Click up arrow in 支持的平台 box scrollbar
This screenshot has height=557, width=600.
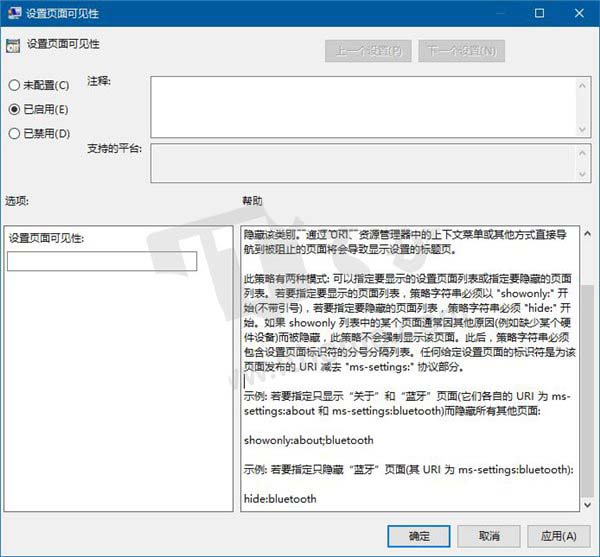coord(582,152)
